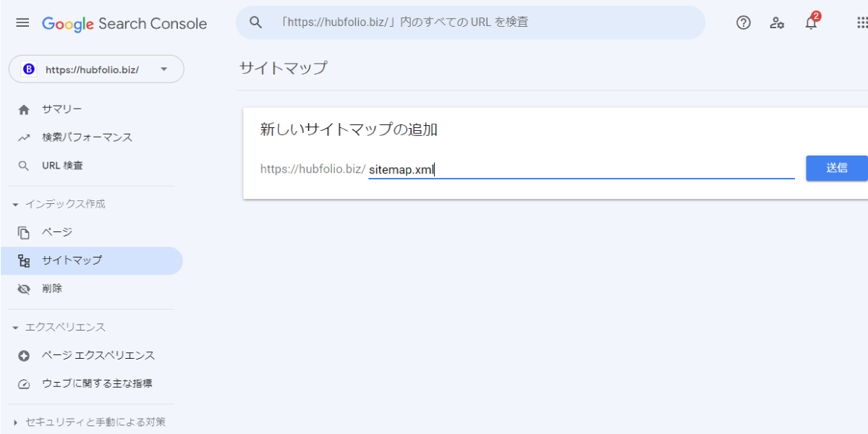Open 検索パフォーマンス report

click(92, 137)
